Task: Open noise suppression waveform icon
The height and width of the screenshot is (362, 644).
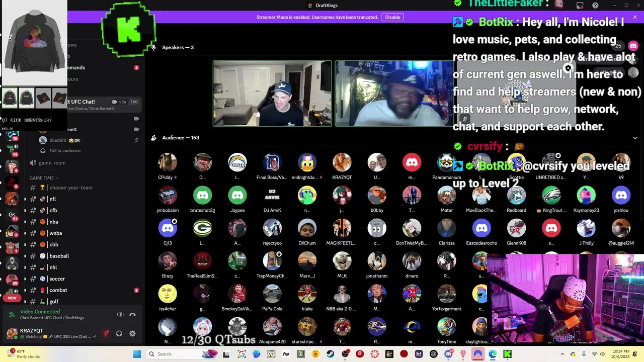Action: tap(120, 315)
